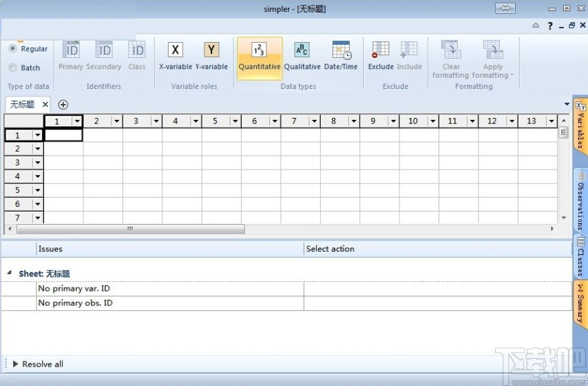Choose the Date/Time data type
This screenshot has width=588, height=386.
coord(341,50)
